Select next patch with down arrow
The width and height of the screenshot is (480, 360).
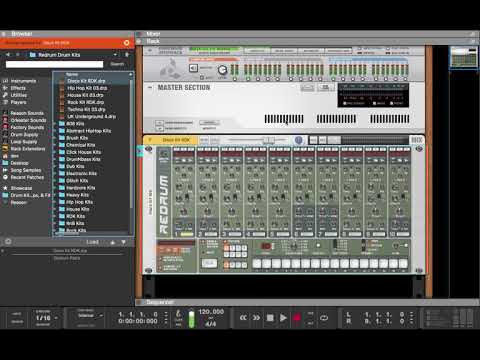[x=123, y=242]
